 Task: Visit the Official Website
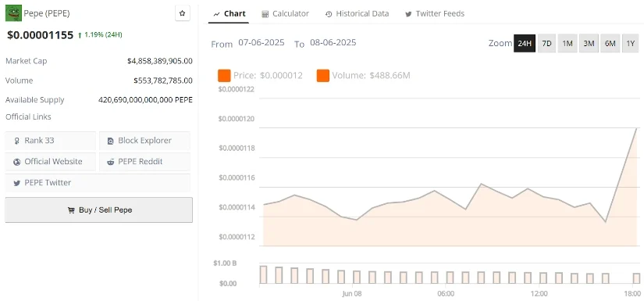(51, 162)
